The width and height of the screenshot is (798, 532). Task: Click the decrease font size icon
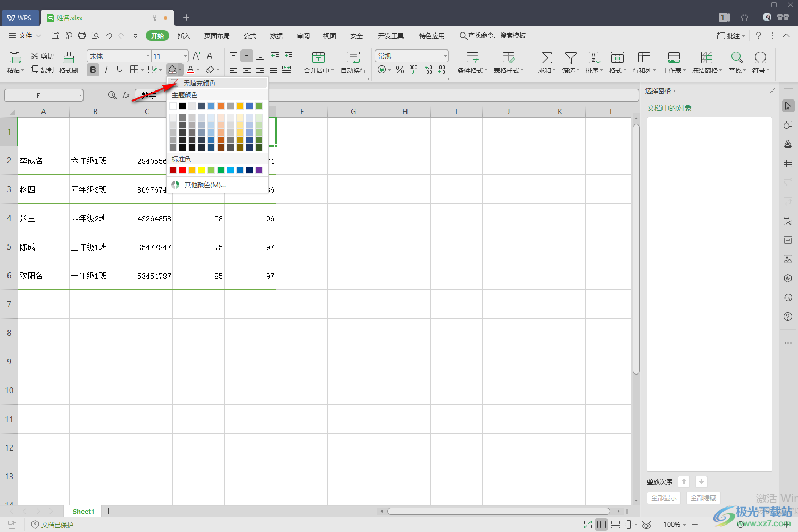click(211, 56)
